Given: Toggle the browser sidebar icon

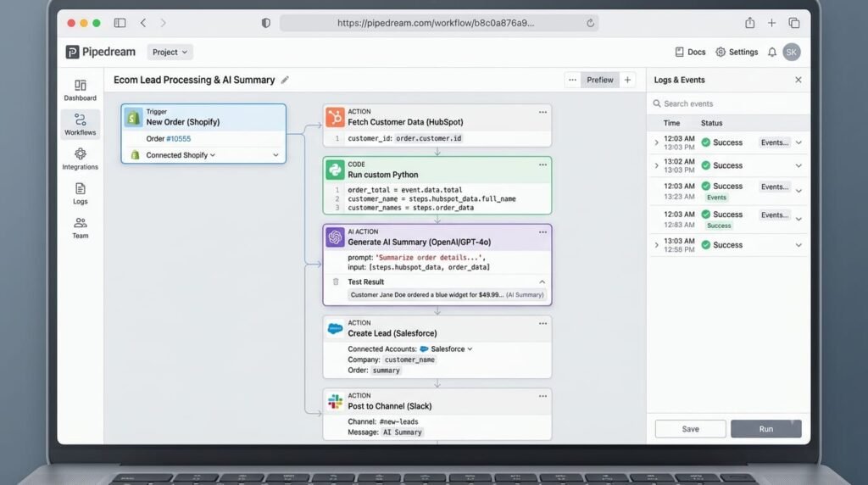Looking at the screenshot, I should tap(120, 23).
